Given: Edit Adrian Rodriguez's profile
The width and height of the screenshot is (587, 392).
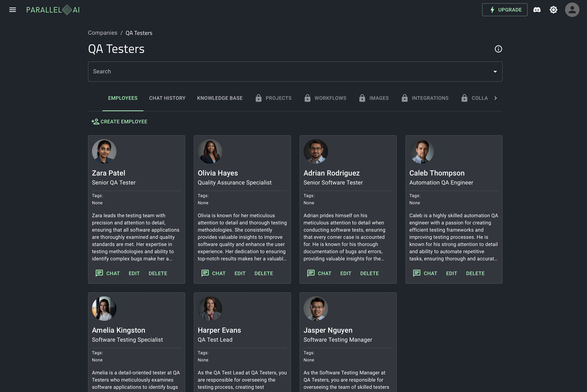Looking at the screenshot, I should coord(346,273).
